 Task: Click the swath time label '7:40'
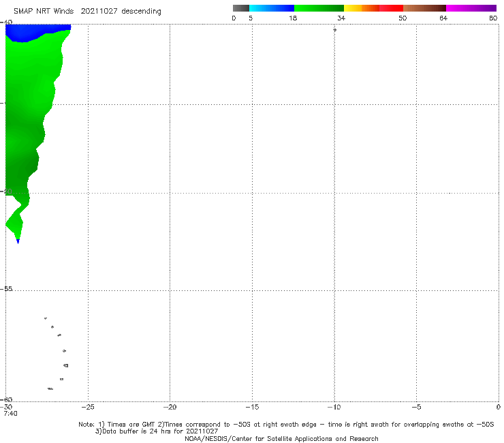[10, 414]
